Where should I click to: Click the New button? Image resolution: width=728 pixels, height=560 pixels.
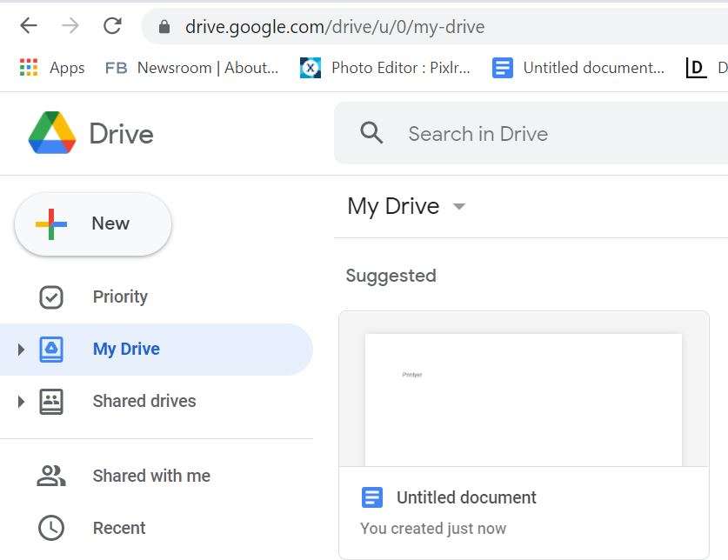[93, 223]
